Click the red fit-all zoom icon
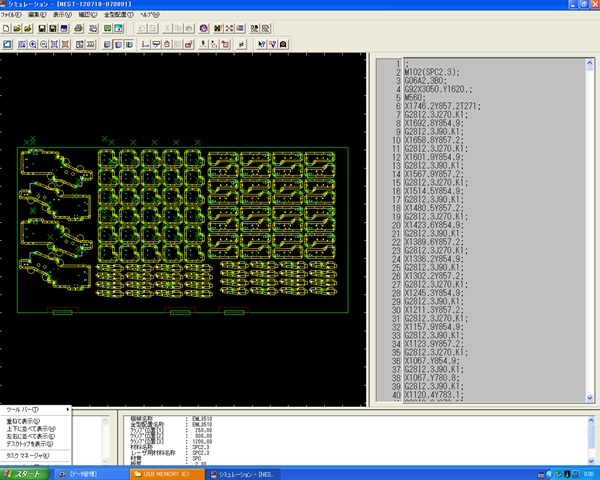Image resolution: width=600 pixels, height=480 pixels. coord(65,44)
